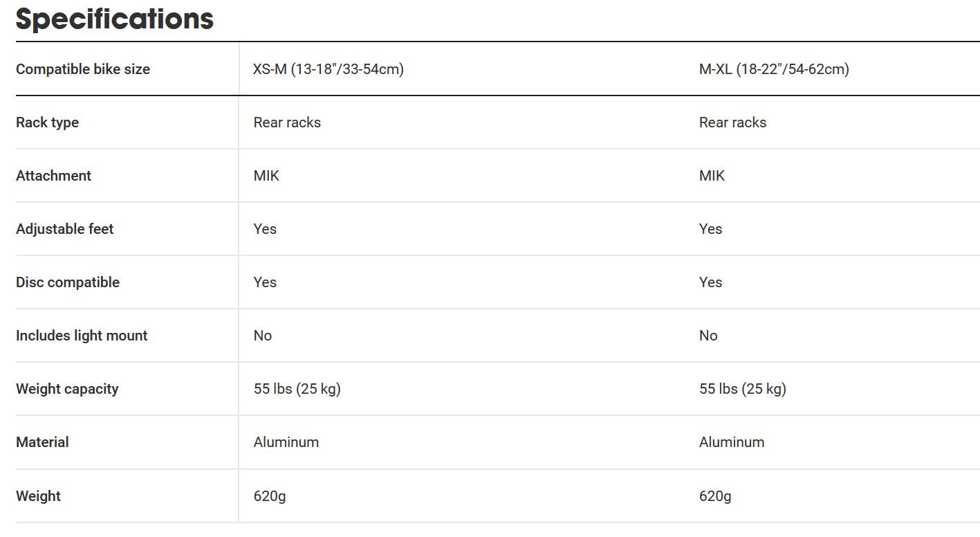Select the Compatible bike size row label
The image size is (980, 537).
click(83, 69)
